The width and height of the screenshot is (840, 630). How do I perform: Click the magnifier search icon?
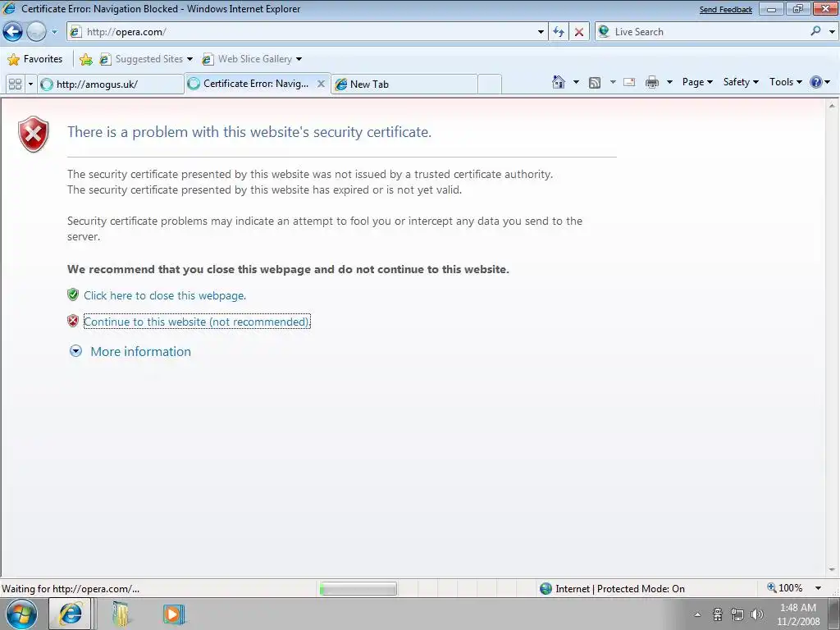tap(815, 31)
